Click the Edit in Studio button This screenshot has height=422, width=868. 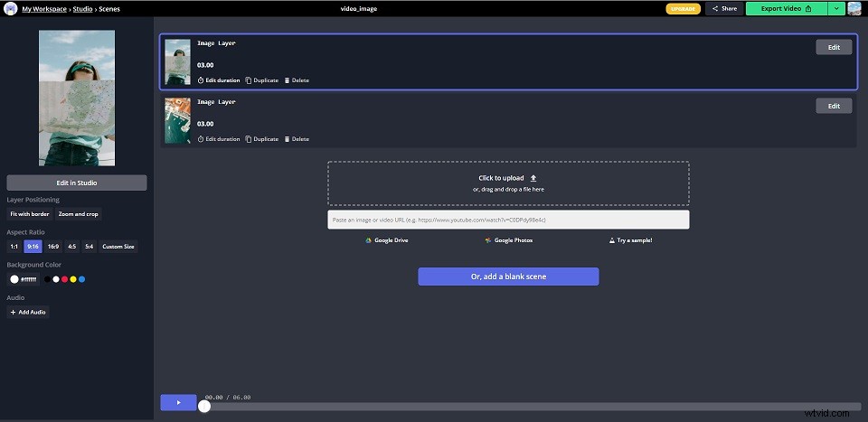pos(77,183)
